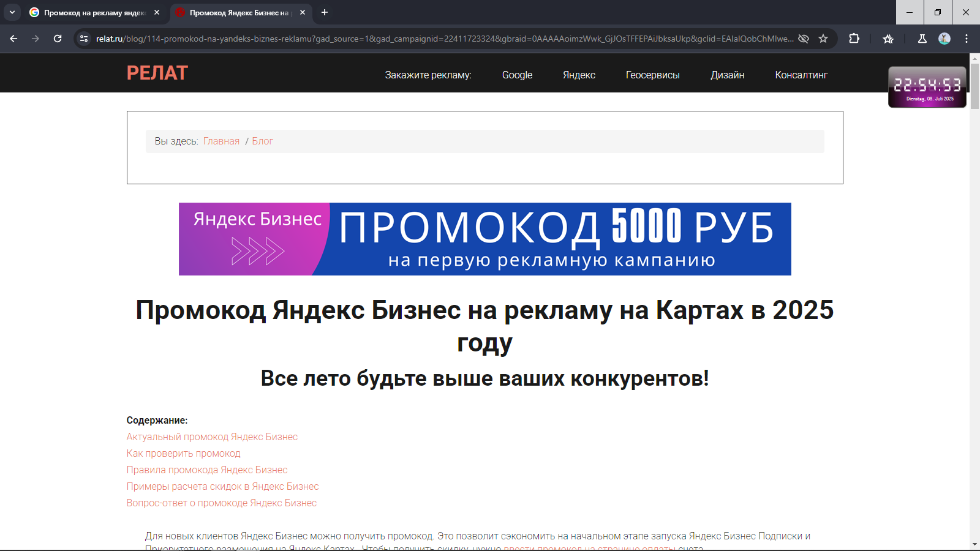Go back to the previous page
980x551 pixels.
click(x=13, y=39)
